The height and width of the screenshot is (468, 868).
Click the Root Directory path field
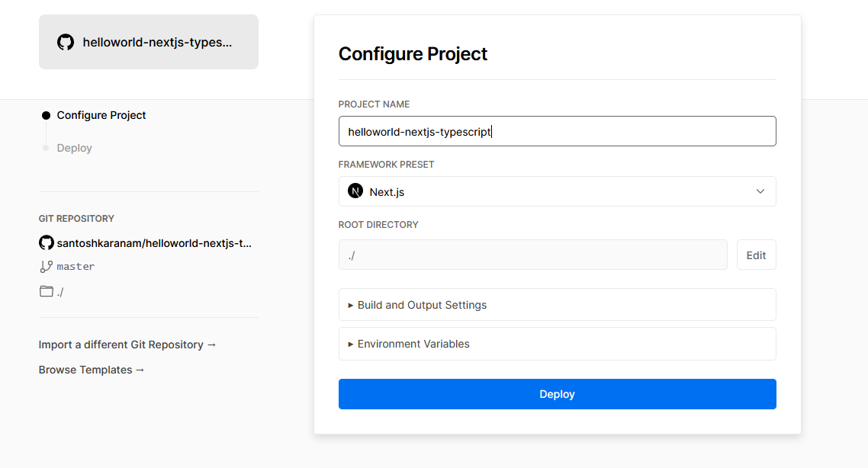tap(532, 255)
